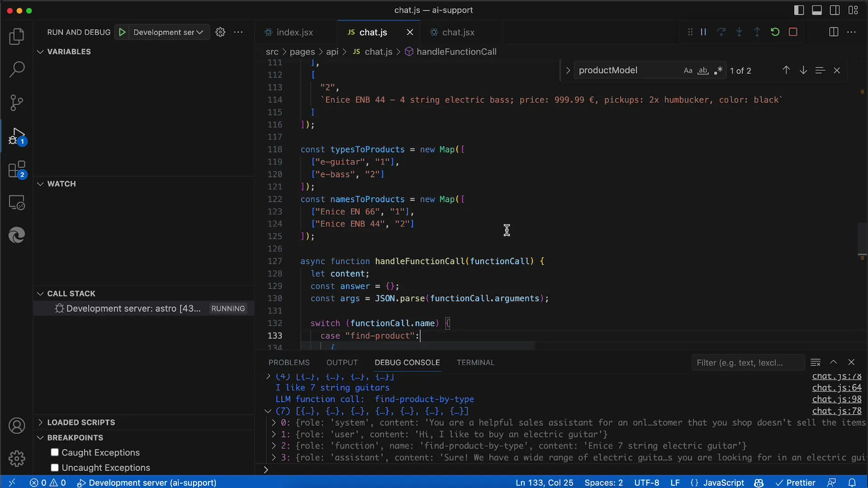The width and height of the screenshot is (868, 488).
Task: Open chat.js:98 source link
Action: point(836,399)
